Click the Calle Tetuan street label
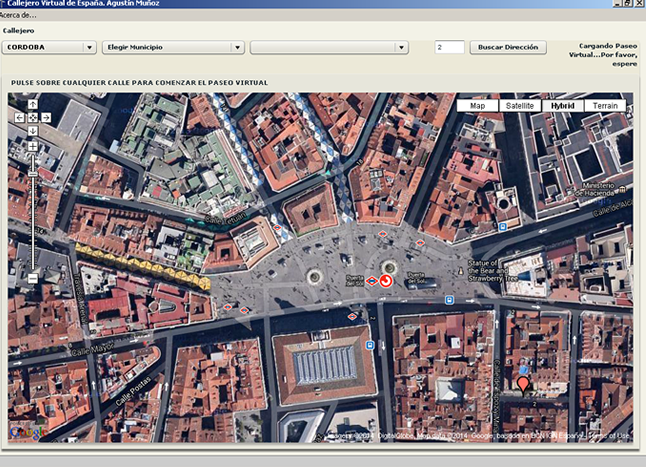Image resolution: width=648 pixels, height=467 pixels. (x=226, y=218)
